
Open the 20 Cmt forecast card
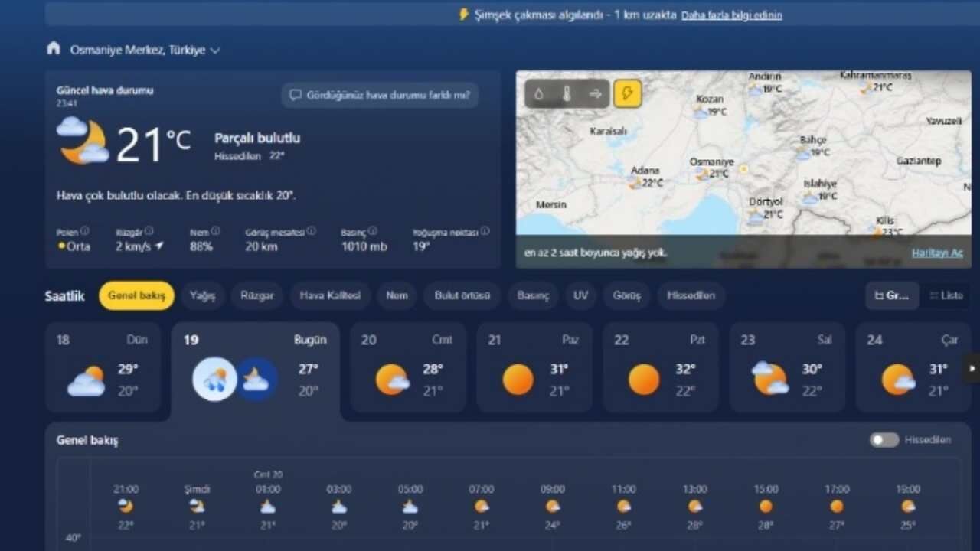[x=408, y=367]
